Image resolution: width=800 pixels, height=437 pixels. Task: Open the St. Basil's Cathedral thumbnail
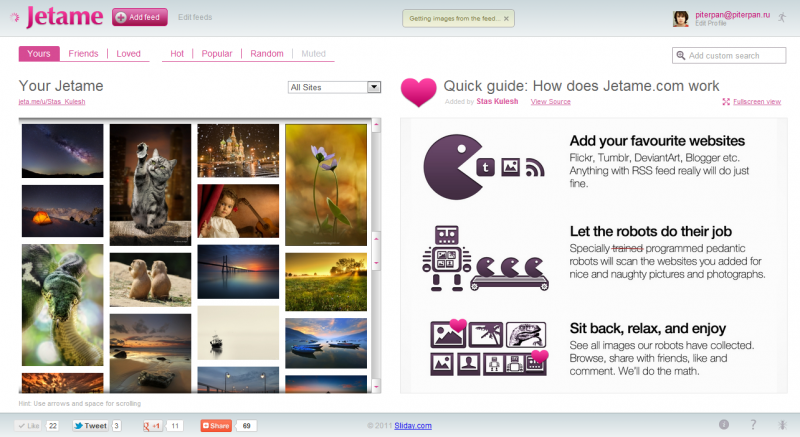238,150
